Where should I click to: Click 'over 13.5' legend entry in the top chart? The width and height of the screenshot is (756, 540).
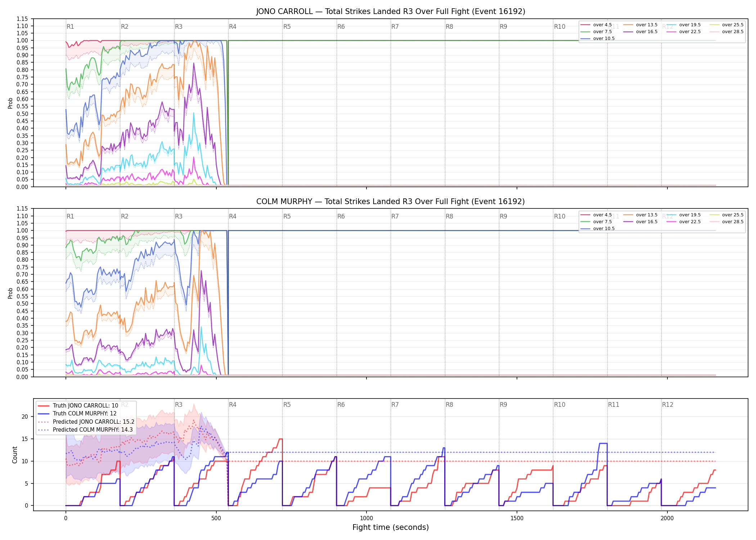(640, 25)
